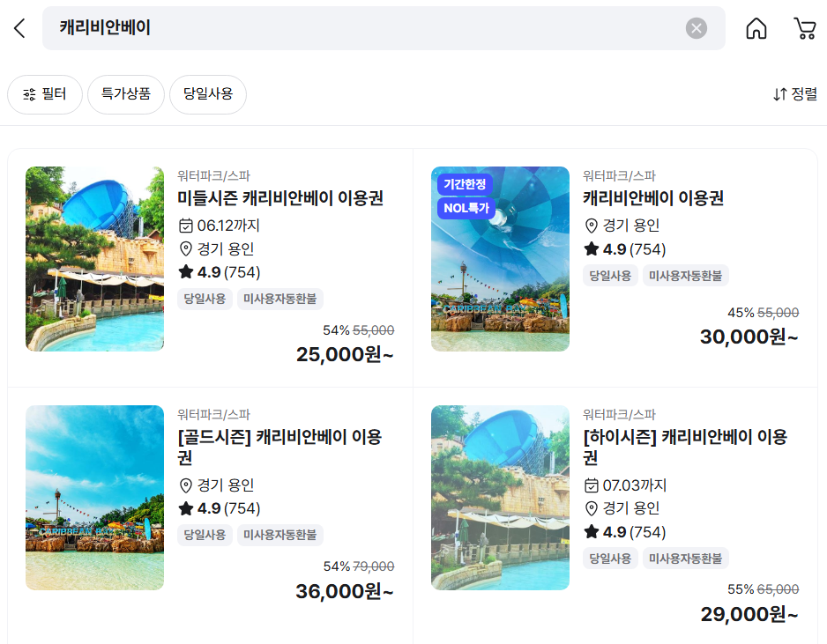Select the 기간한정 badge label
Viewport: 827px width, 644px height.
coord(466,185)
